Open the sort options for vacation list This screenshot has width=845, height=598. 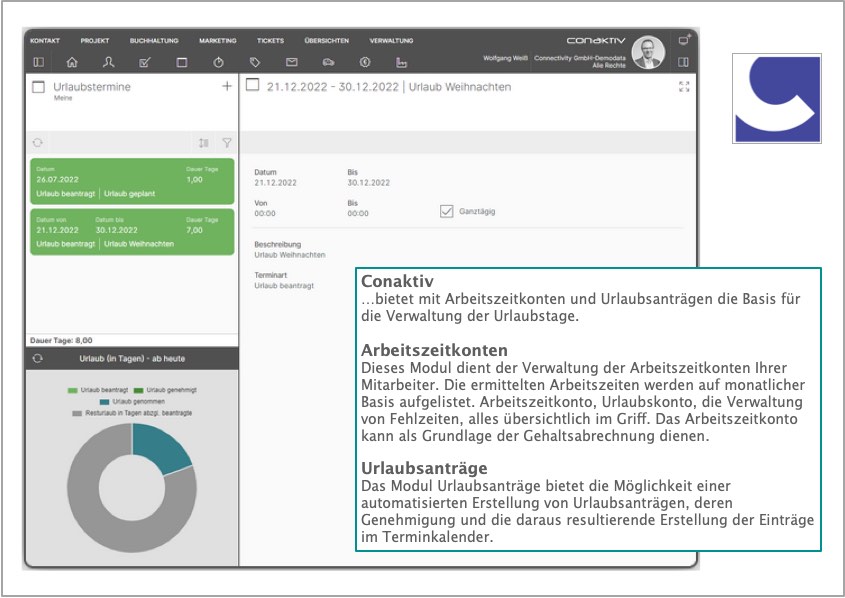204,143
